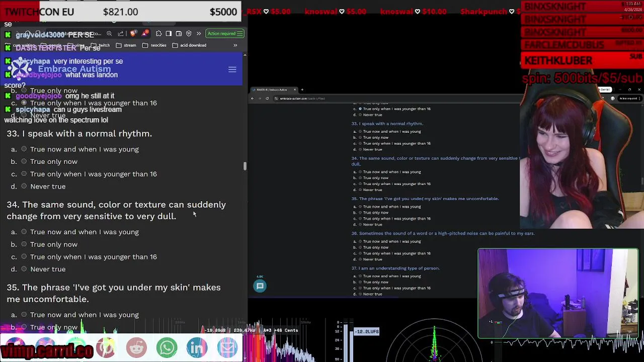Select 'True only when younger than 16' for question 33
The width and height of the screenshot is (644, 362).
click(24, 174)
